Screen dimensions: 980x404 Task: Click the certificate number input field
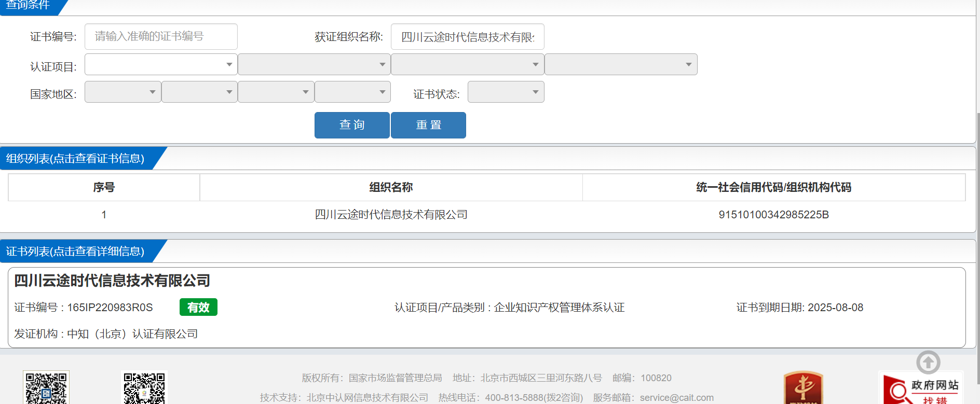(161, 36)
